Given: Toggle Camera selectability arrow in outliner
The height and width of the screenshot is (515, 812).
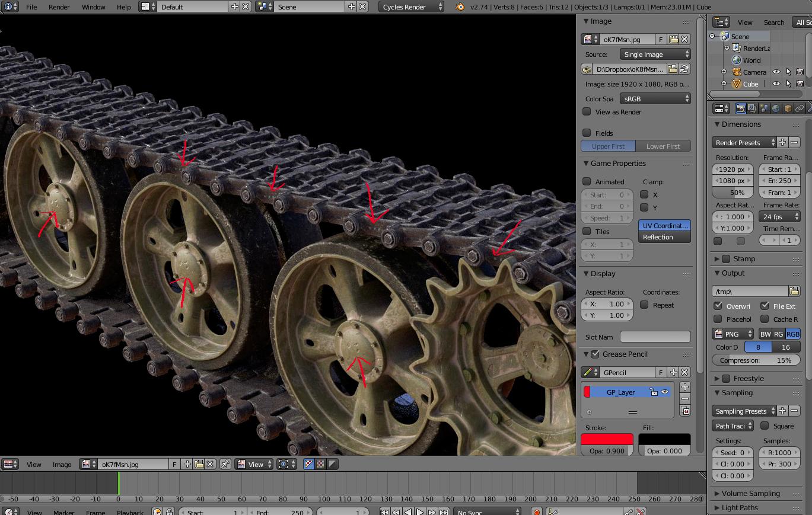Looking at the screenshot, I should (x=788, y=72).
